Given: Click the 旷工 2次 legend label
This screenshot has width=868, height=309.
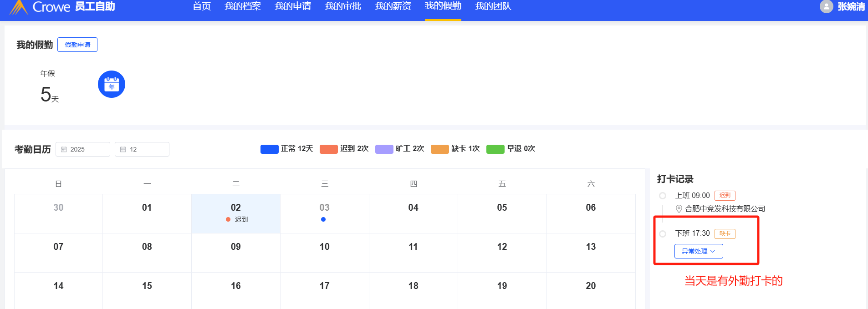Looking at the screenshot, I should click(410, 149).
